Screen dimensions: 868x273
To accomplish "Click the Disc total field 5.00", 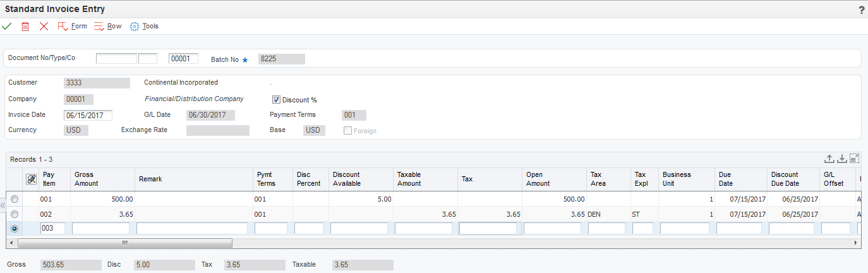I will coord(164,265).
